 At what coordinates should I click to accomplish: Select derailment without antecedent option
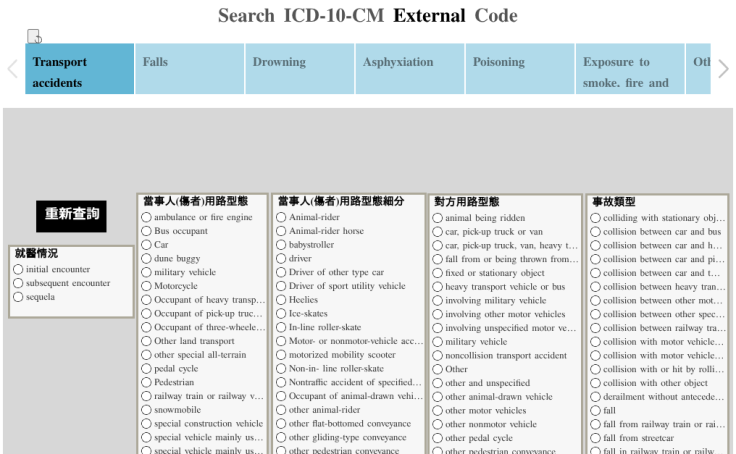[595, 397]
